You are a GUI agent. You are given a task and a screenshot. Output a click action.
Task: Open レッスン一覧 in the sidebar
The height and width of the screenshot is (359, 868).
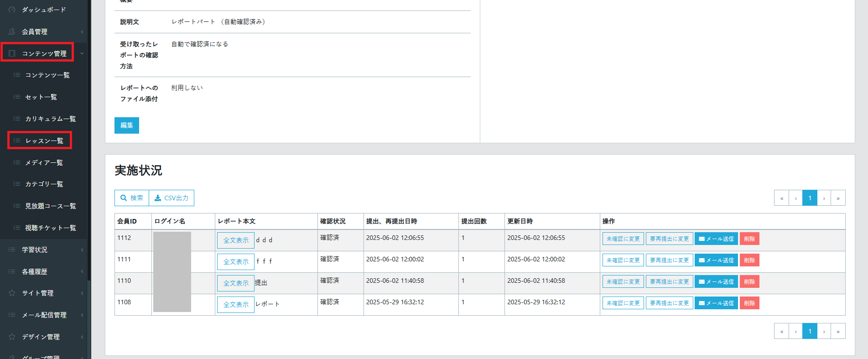point(44,140)
